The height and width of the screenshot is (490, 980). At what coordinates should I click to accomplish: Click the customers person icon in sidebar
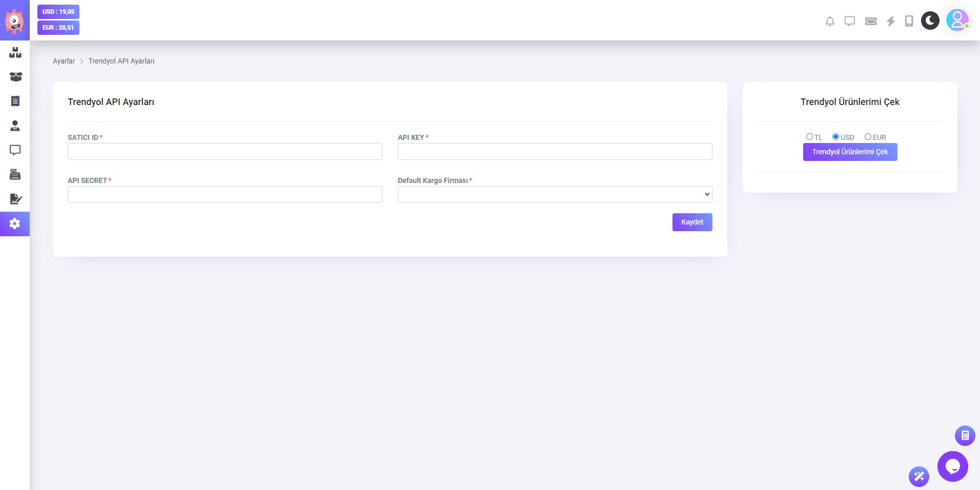pyautogui.click(x=15, y=126)
